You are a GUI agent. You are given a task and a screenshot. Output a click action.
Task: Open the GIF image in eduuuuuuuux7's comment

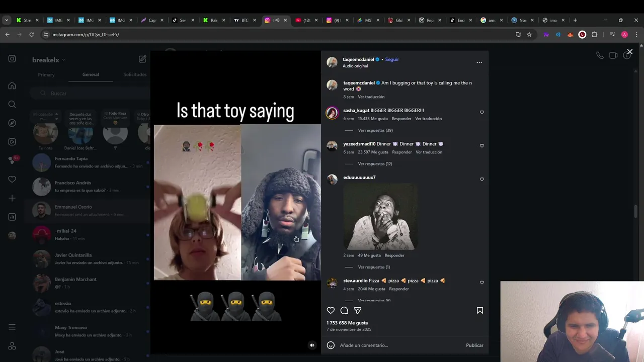pos(380,217)
